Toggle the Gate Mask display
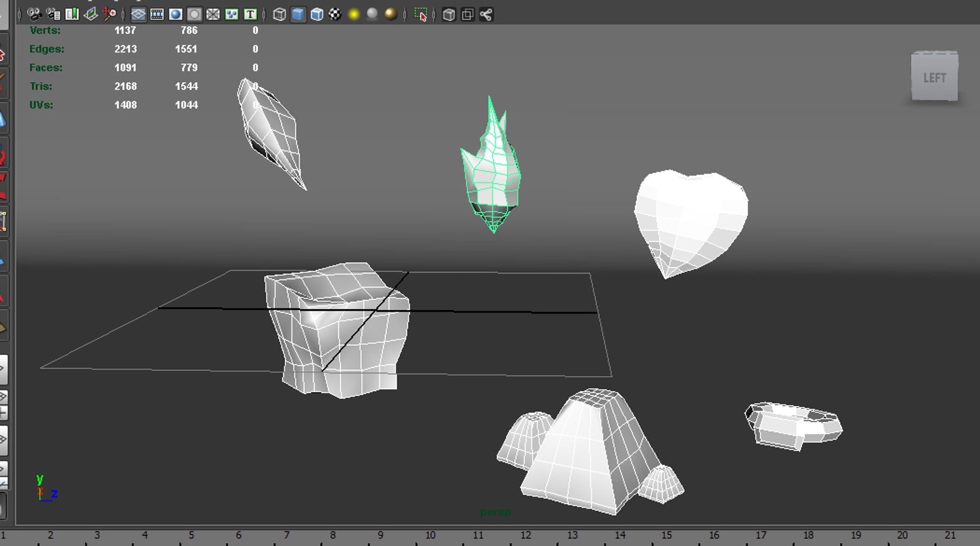 (x=194, y=14)
